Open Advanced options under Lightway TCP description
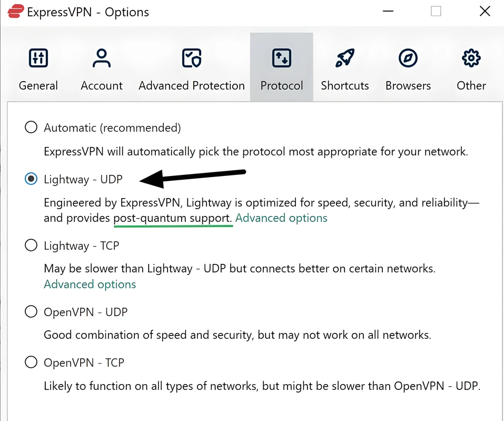 point(90,285)
